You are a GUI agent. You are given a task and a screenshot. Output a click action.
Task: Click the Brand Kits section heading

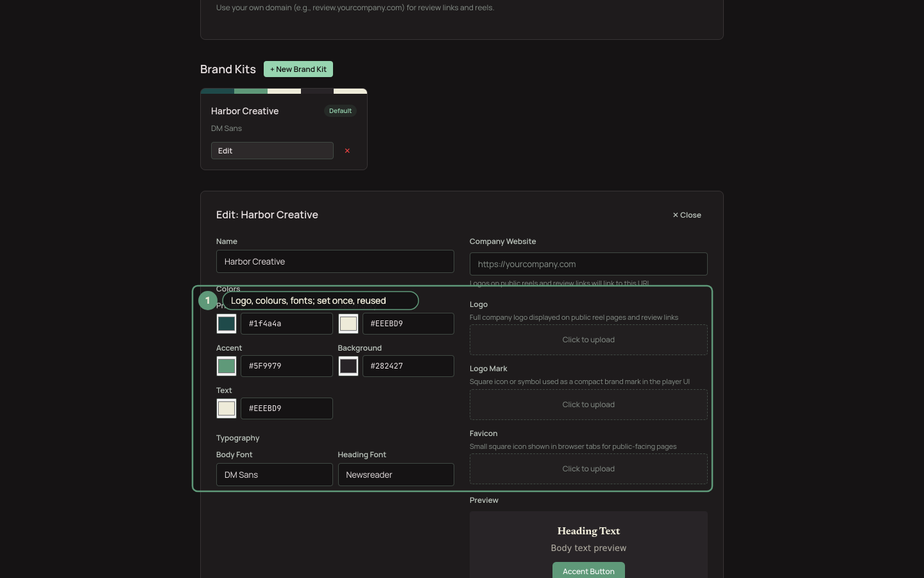[x=228, y=69]
